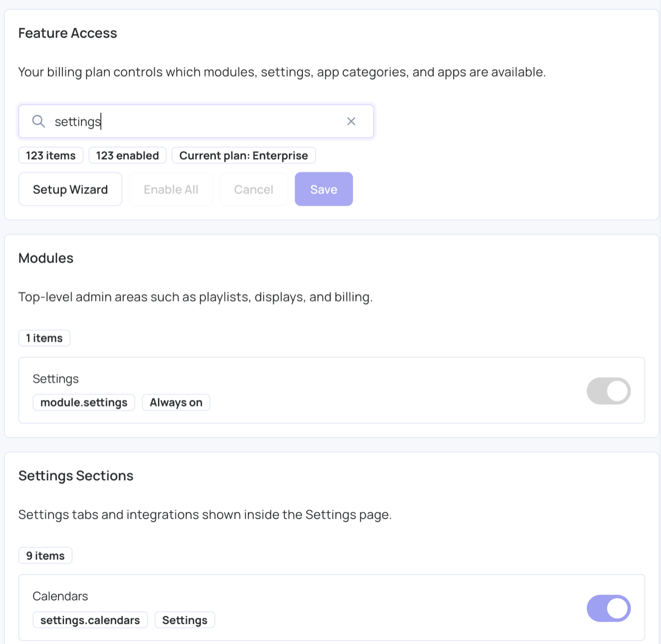Click the '123 items' badge

(x=51, y=155)
